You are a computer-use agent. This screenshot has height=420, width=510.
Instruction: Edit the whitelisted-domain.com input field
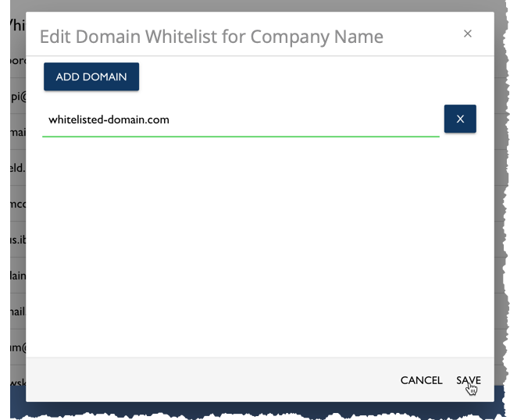pos(241,120)
